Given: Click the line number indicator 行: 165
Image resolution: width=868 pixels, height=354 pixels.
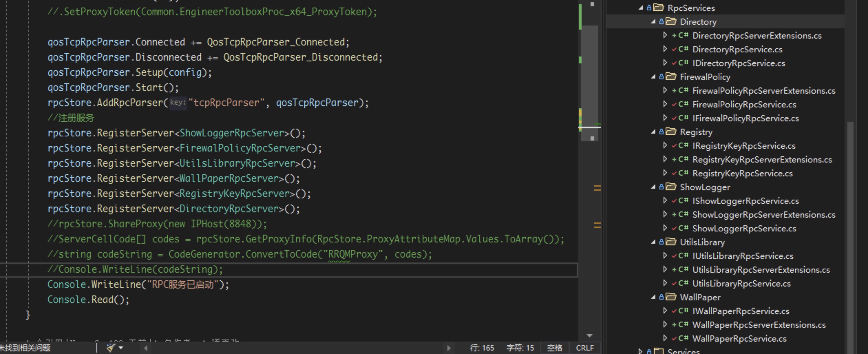Looking at the screenshot, I should point(482,348).
